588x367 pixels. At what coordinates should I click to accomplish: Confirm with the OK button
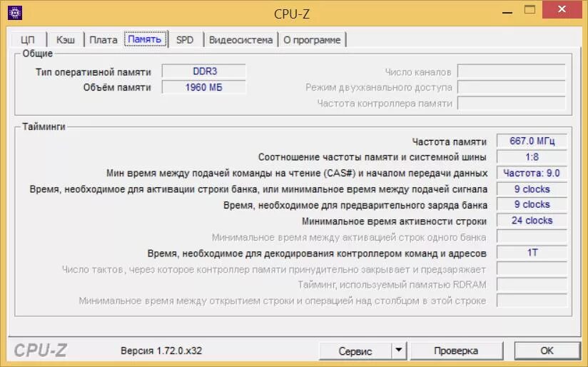point(547,351)
